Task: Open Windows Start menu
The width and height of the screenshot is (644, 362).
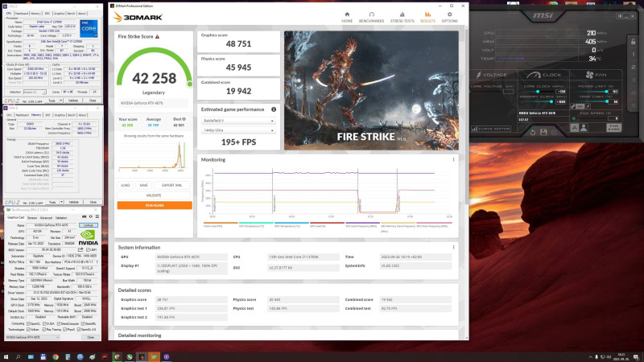Action: [6, 356]
